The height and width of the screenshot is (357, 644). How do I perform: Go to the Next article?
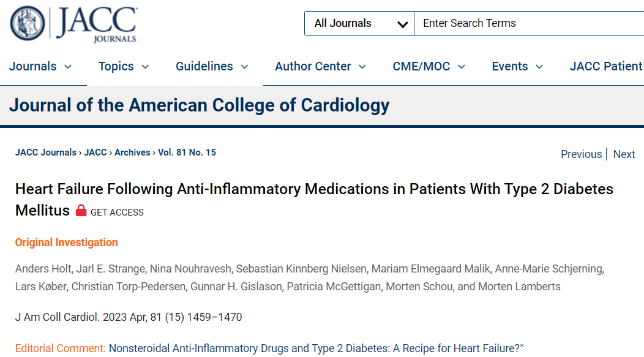click(624, 154)
